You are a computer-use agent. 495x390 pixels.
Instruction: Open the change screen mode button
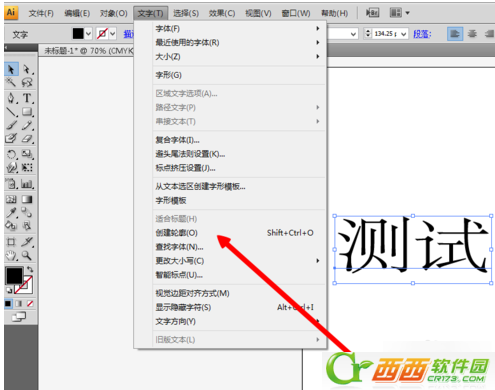[x=19, y=316]
